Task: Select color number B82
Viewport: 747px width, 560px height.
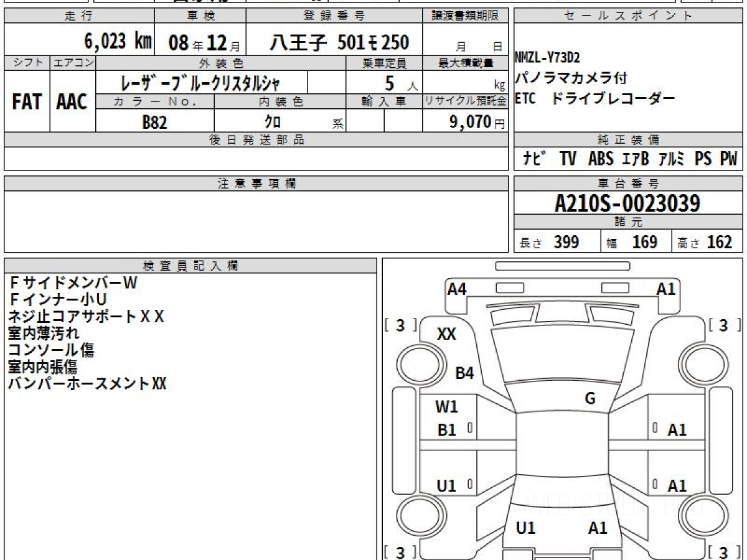Action: click(x=154, y=122)
